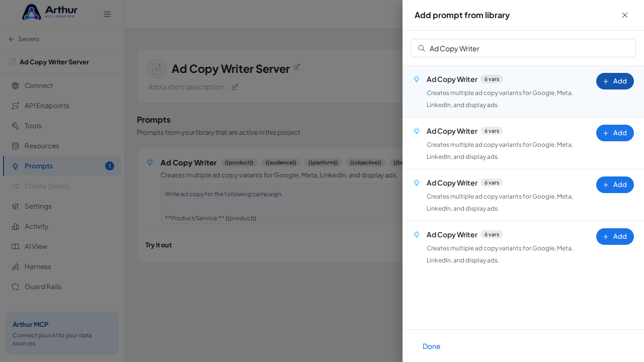
Task: Click the document icon by the sidebar server name
Action: [12, 62]
